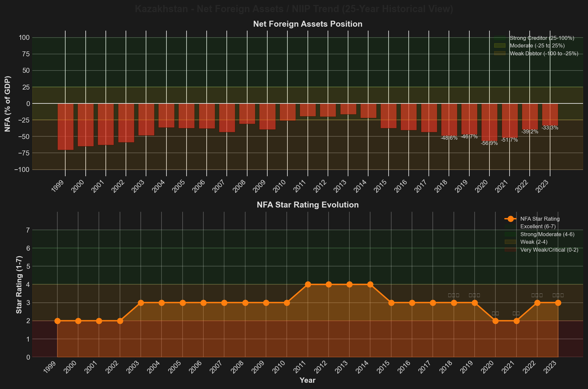Click the 2011 star rating data point
The width and height of the screenshot is (588, 389).
click(x=308, y=285)
